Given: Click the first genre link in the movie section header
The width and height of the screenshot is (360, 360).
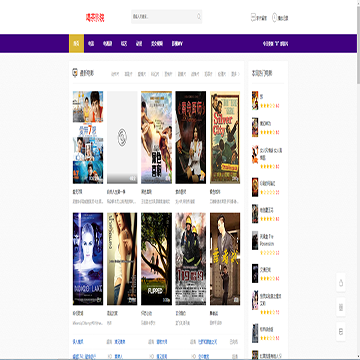Looking at the screenshot, I should pyautogui.click(x=115, y=74).
